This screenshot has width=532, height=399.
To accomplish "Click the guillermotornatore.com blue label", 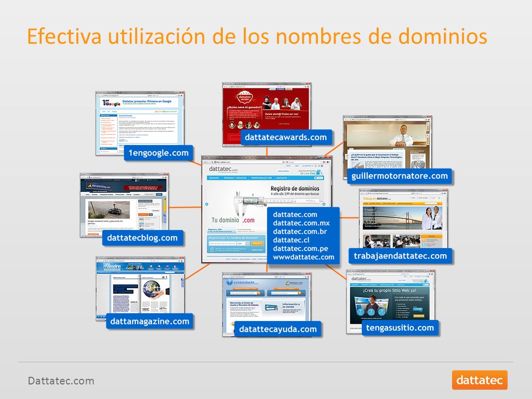I will pyautogui.click(x=399, y=176).
